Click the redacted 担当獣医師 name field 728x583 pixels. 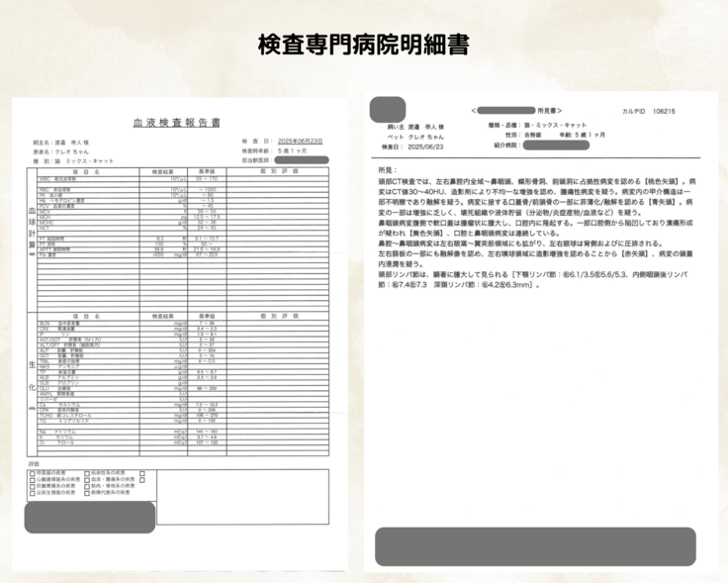pyautogui.click(x=303, y=159)
